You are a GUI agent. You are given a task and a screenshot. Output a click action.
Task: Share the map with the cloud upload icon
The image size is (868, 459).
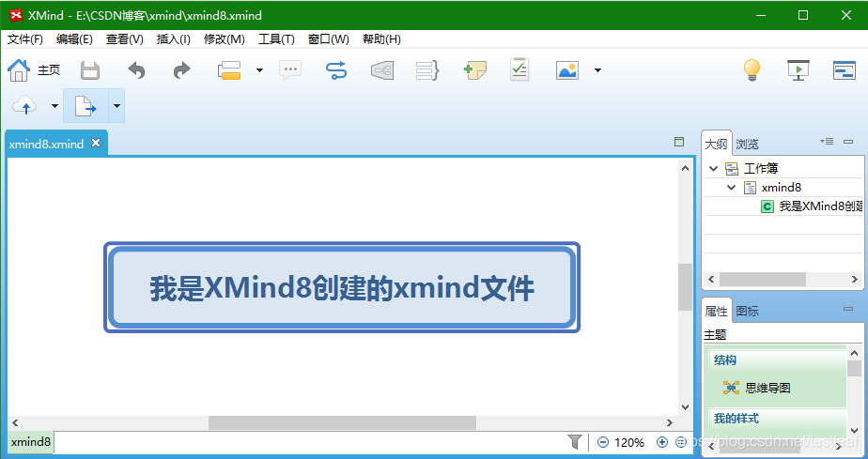click(x=25, y=106)
